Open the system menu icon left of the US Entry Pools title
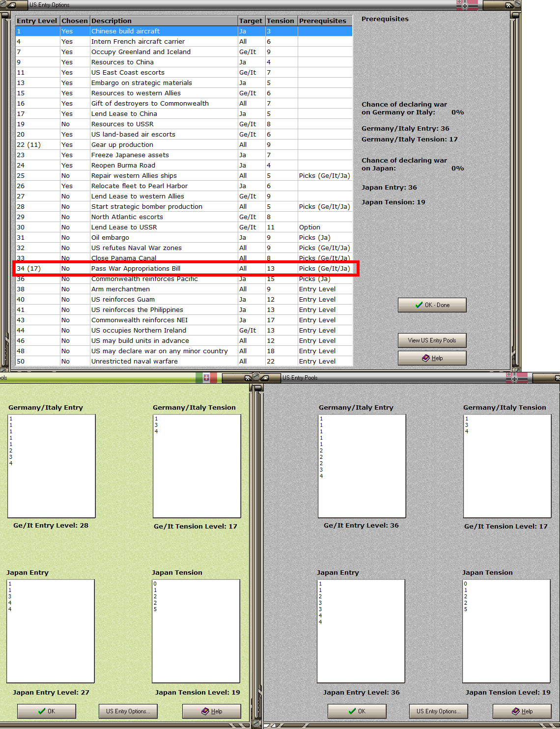The image size is (560, 729). click(264, 378)
